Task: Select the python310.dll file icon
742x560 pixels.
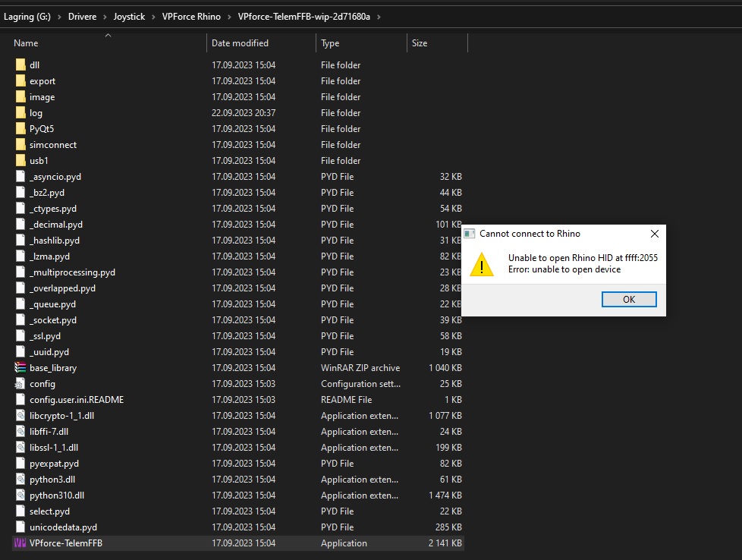Action: tap(20, 496)
